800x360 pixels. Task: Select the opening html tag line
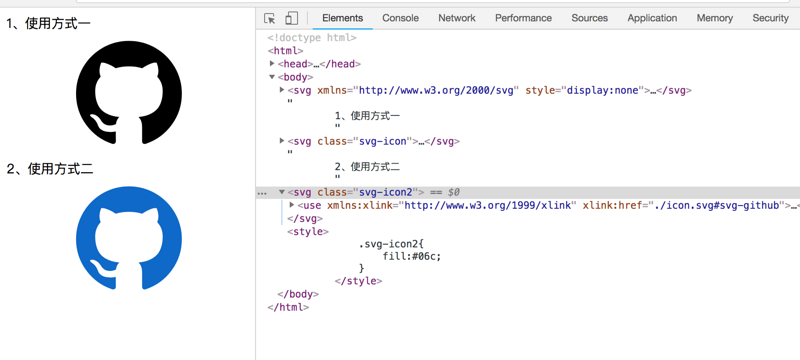click(285, 50)
